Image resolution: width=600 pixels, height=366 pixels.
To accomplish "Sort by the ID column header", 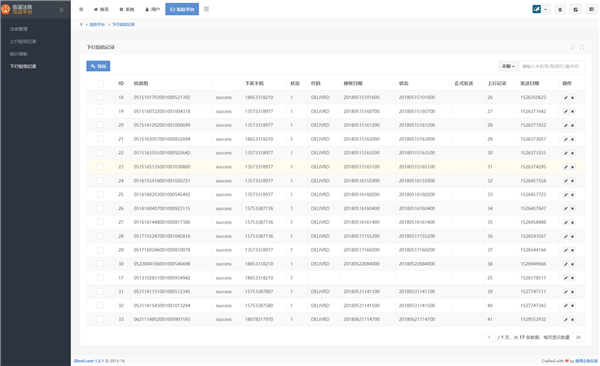I will coord(121,83).
